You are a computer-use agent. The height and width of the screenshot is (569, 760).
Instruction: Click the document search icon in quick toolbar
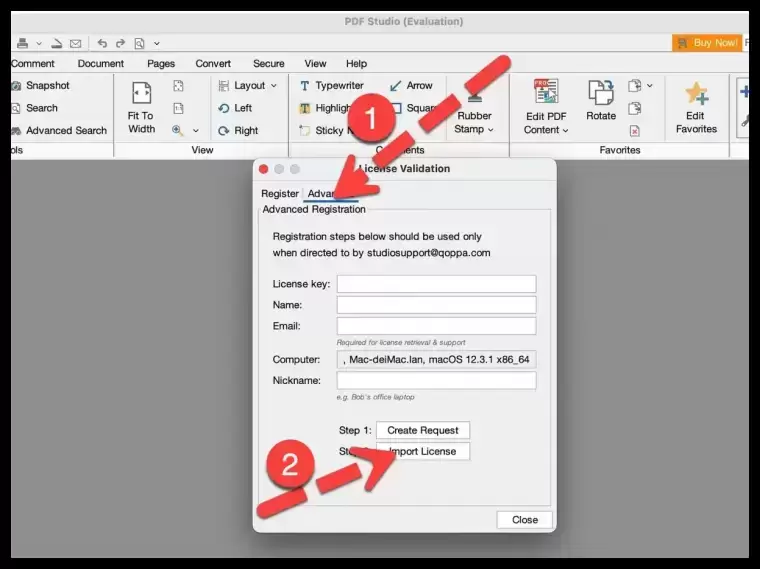(140, 44)
